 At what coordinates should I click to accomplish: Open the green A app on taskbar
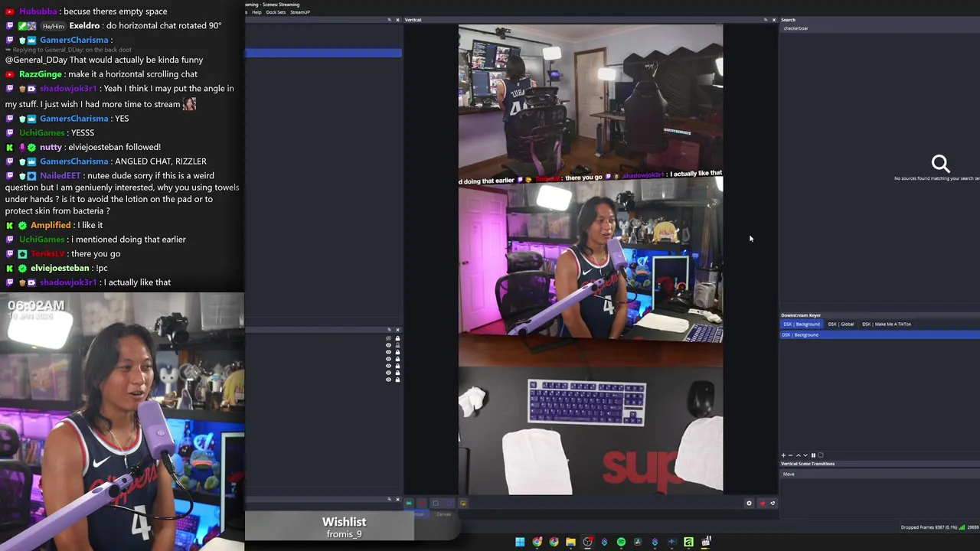click(688, 542)
